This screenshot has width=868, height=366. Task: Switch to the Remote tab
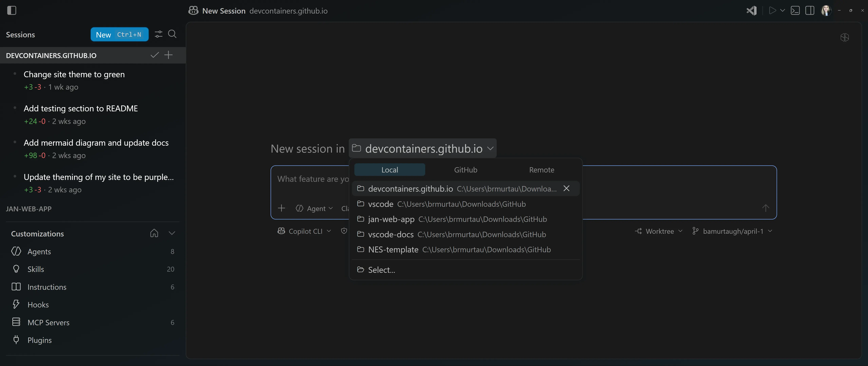coord(541,170)
